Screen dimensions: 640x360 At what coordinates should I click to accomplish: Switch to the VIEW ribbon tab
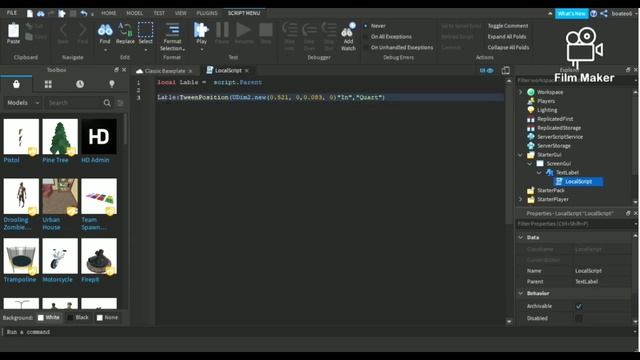coord(180,13)
